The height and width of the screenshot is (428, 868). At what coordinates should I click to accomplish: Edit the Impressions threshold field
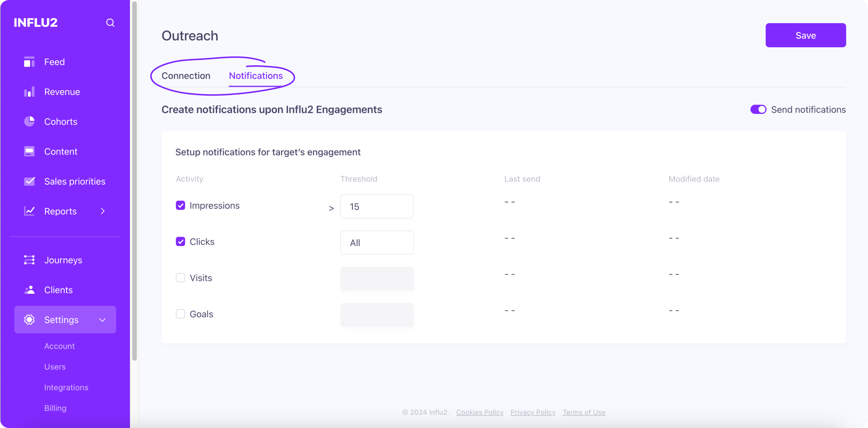377,206
